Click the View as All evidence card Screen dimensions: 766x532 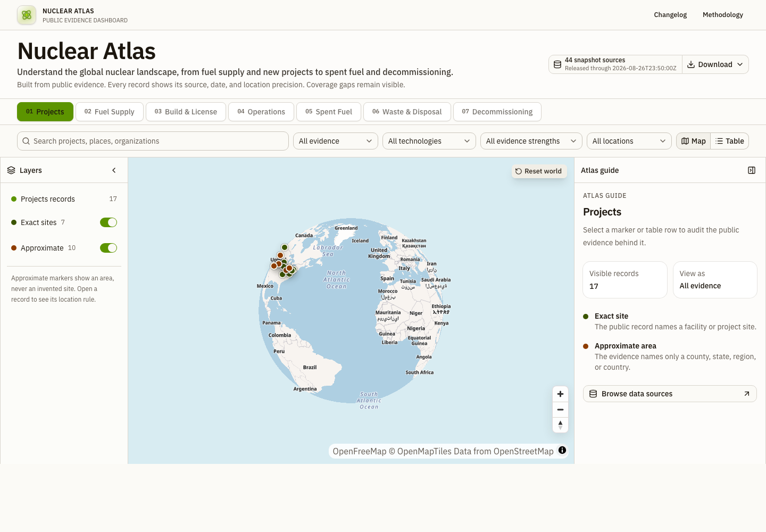[x=715, y=280]
